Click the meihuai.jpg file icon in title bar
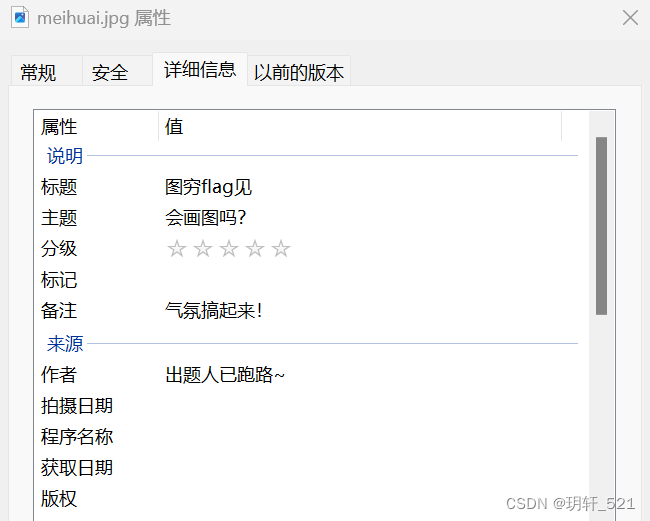 coord(20,17)
